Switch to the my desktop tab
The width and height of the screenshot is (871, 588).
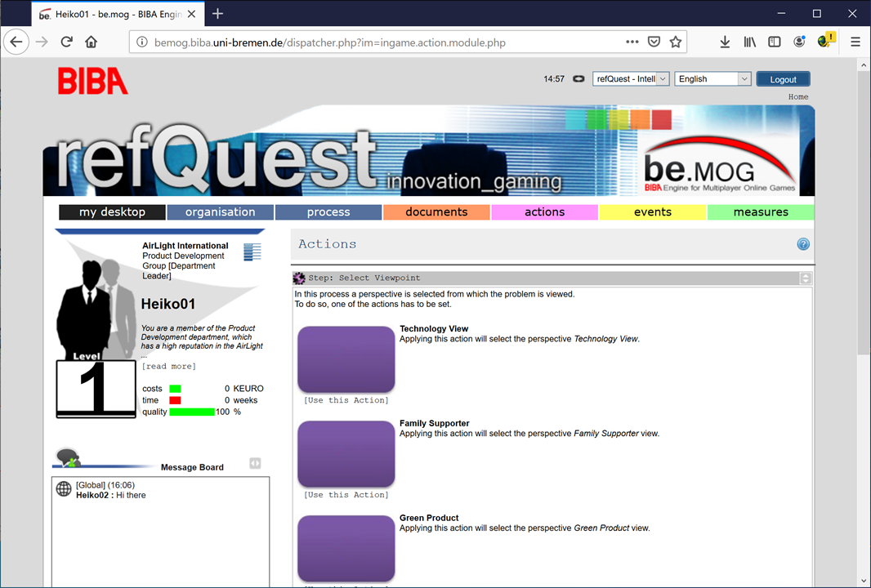click(112, 212)
